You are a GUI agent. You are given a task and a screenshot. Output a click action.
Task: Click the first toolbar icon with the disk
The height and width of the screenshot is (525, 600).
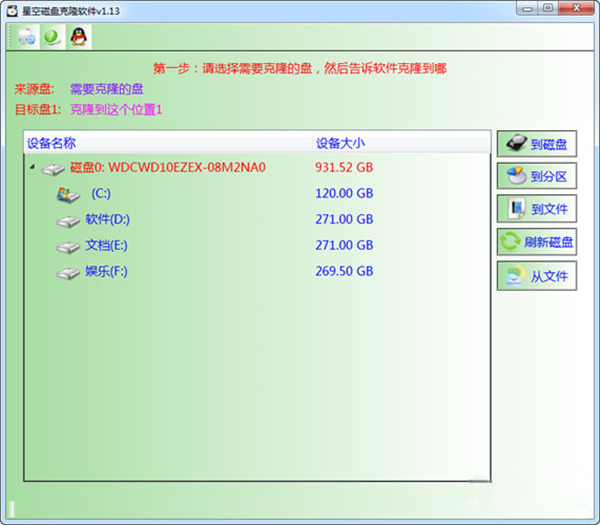click(x=24, y=36)
